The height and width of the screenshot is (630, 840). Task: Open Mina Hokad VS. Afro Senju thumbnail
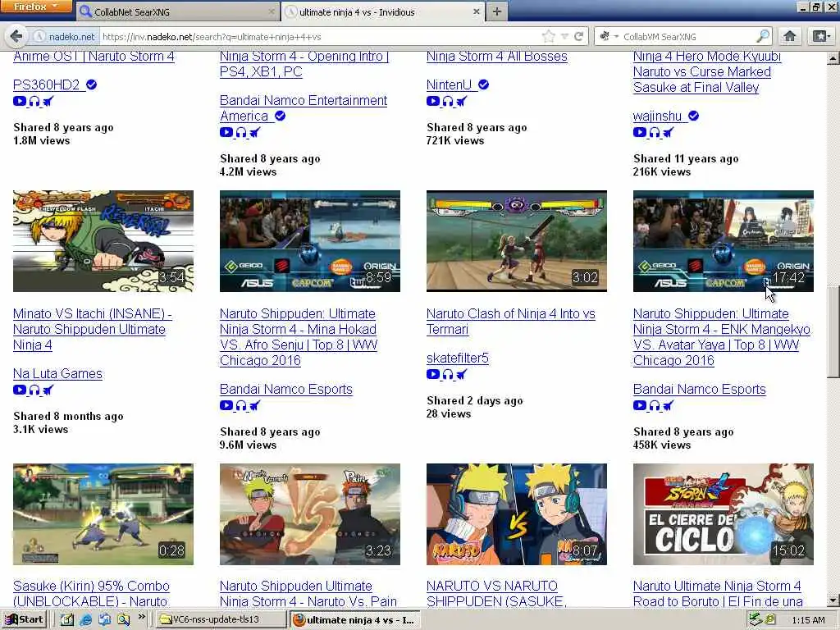pos(309,241)
